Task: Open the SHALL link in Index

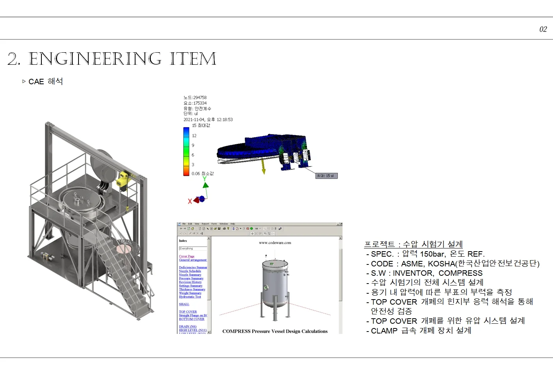Action: point(184,304)
